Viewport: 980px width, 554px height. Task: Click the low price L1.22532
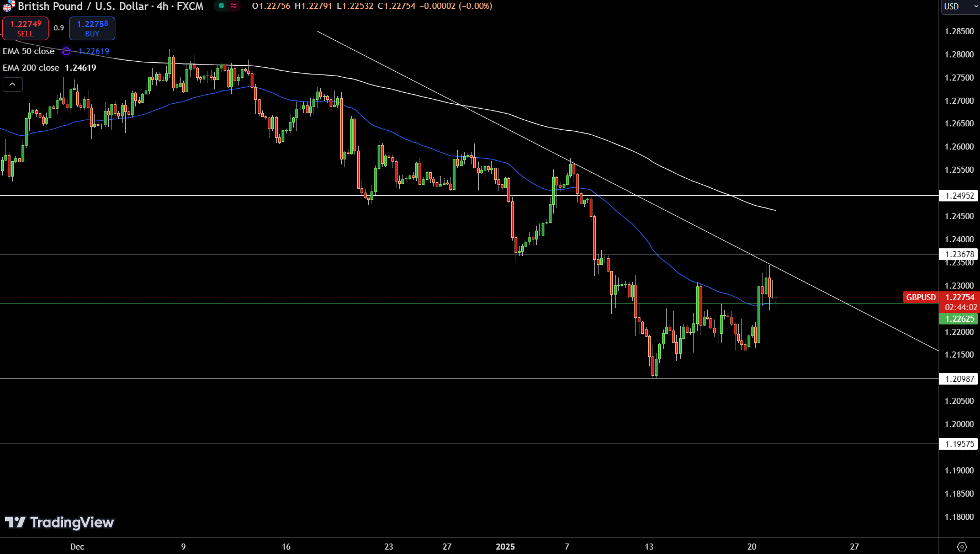355,6
